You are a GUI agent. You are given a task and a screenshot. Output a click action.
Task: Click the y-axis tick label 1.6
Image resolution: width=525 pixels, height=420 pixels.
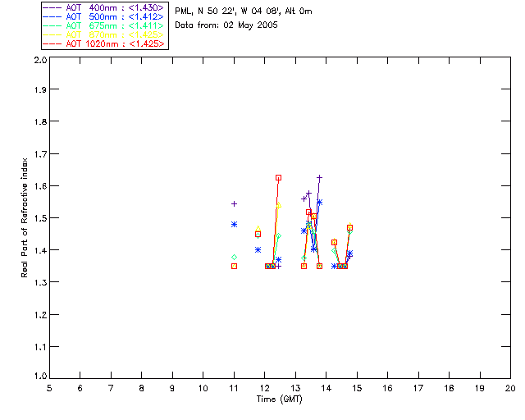[40, 186]
